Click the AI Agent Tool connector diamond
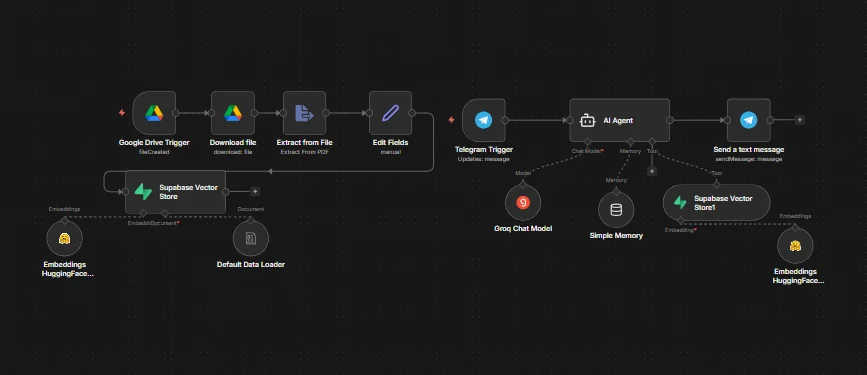The height and width of the screenshot is (375, 867). (x=652, y=142)
